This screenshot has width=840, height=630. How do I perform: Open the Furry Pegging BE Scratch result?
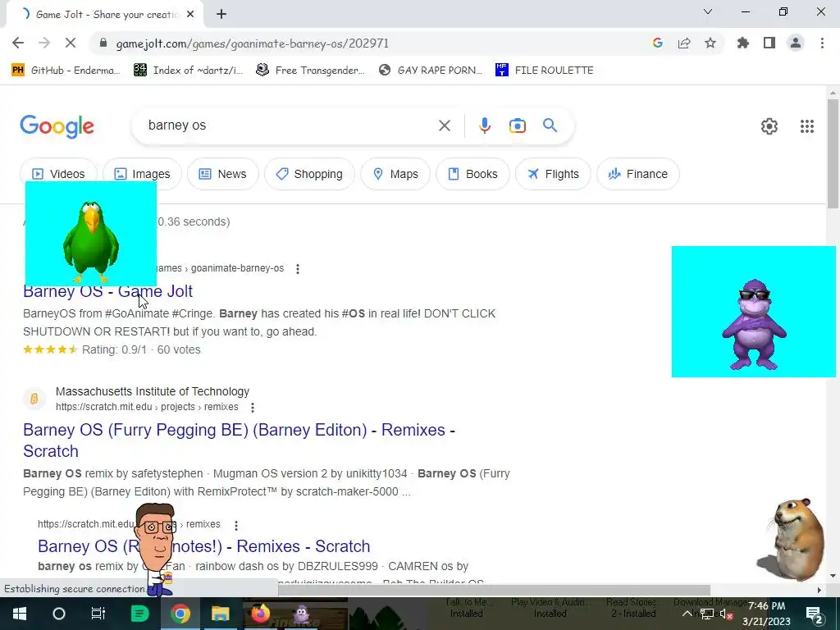click(x=239, y=441)
